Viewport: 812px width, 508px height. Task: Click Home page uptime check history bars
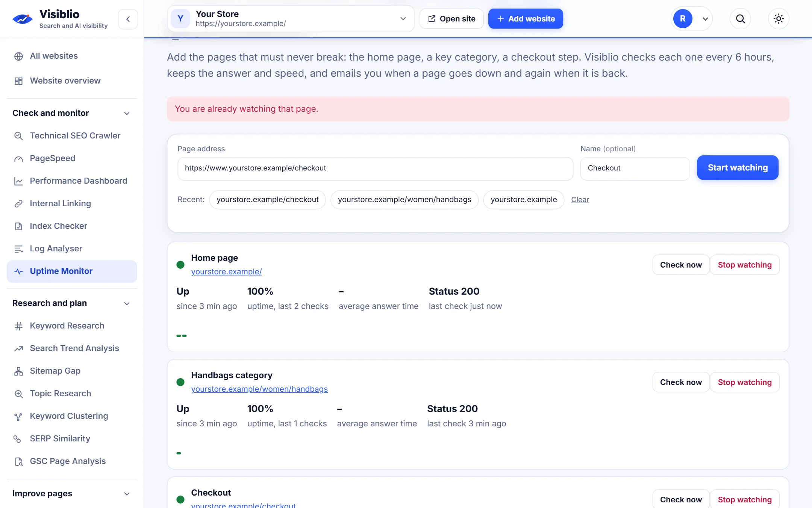point(182,336)
